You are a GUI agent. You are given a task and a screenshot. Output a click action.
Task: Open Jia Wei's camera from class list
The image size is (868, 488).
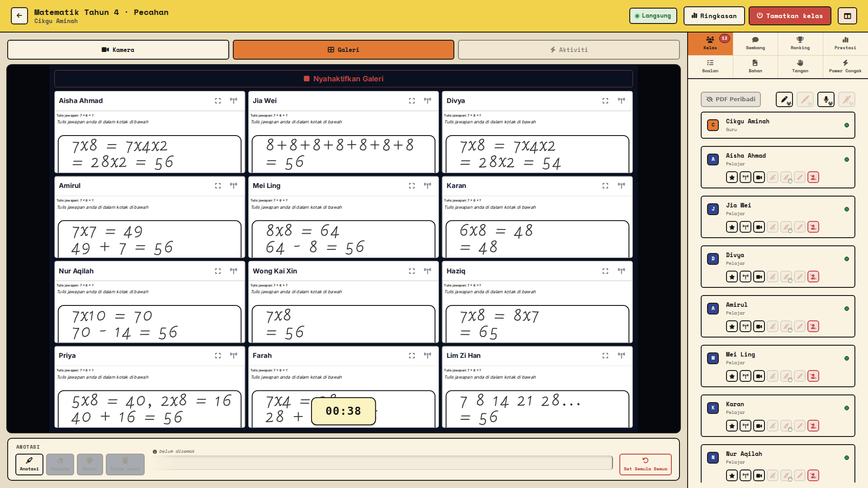click(x=759, y=227)
